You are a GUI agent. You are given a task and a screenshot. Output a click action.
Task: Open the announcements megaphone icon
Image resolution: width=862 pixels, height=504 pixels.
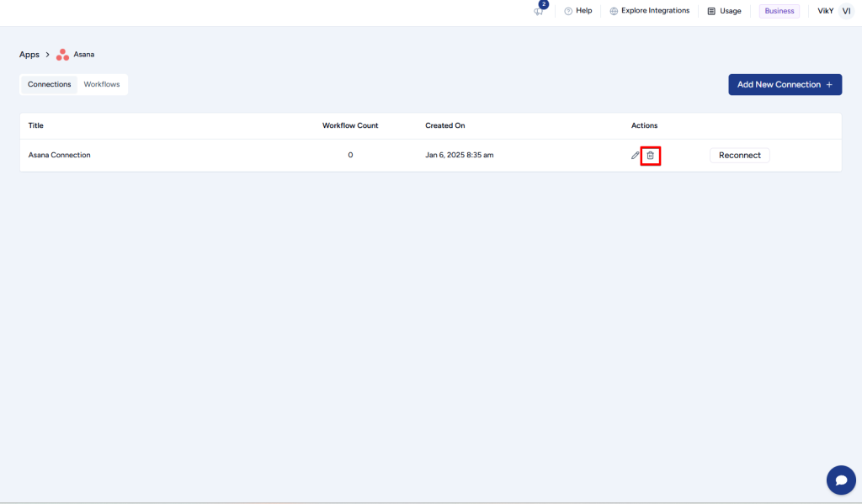(539, 12)
